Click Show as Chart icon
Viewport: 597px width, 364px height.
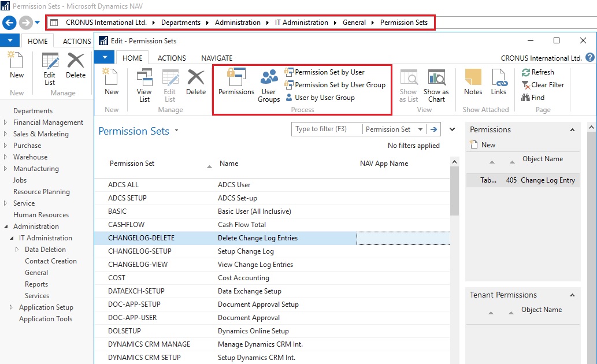(436, 85)
